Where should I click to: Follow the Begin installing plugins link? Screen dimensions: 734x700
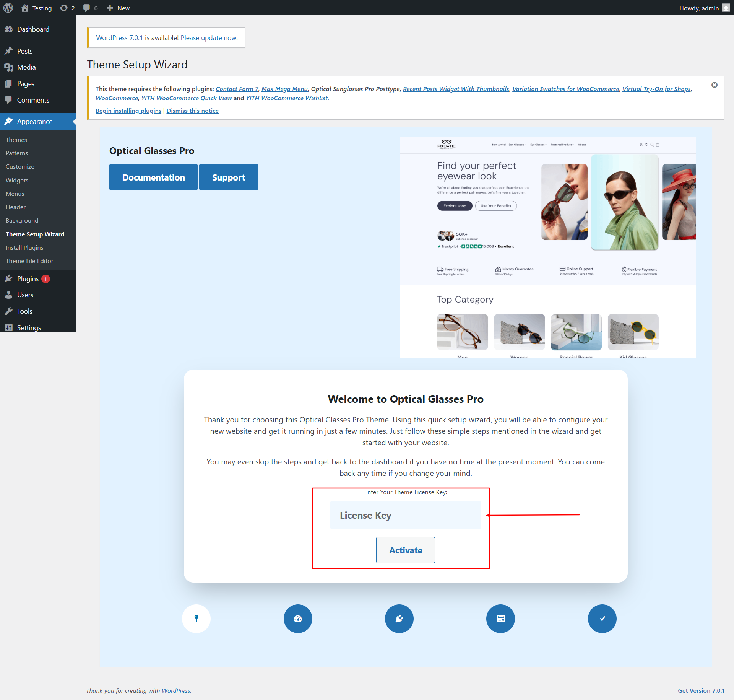click(x=128, y=111)
